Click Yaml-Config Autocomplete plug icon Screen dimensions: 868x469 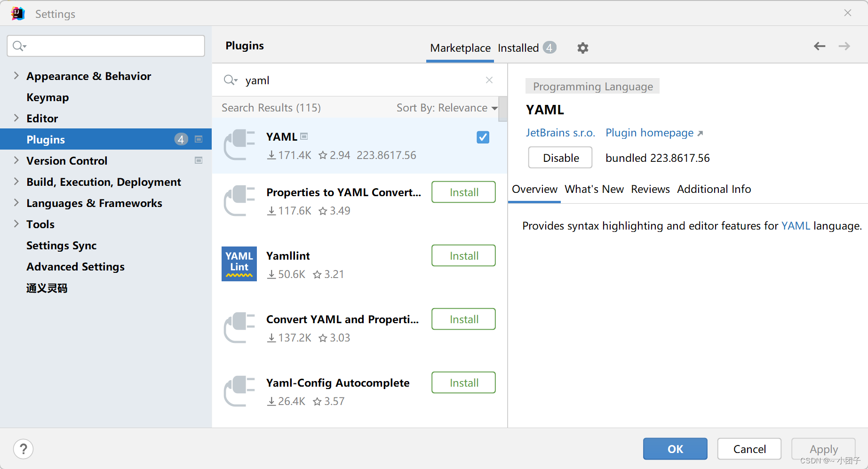(x=239, y=391)
